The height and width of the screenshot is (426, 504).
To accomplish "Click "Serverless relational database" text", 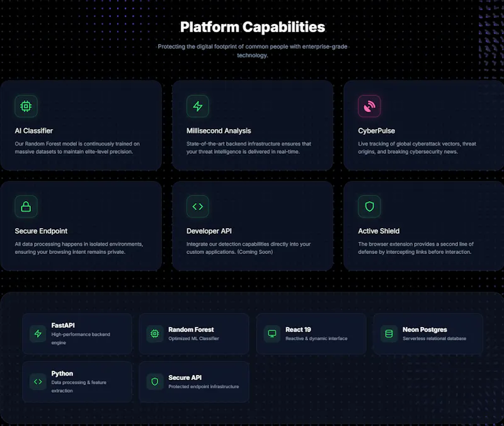I will tap(434, 338).
